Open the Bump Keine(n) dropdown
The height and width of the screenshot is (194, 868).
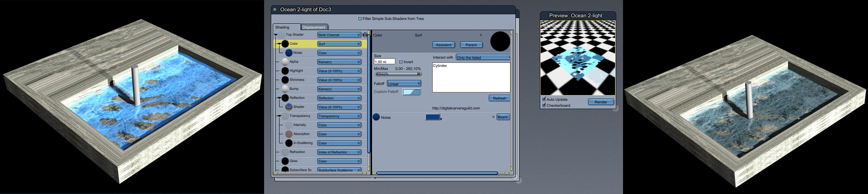(x=339, y=89)
